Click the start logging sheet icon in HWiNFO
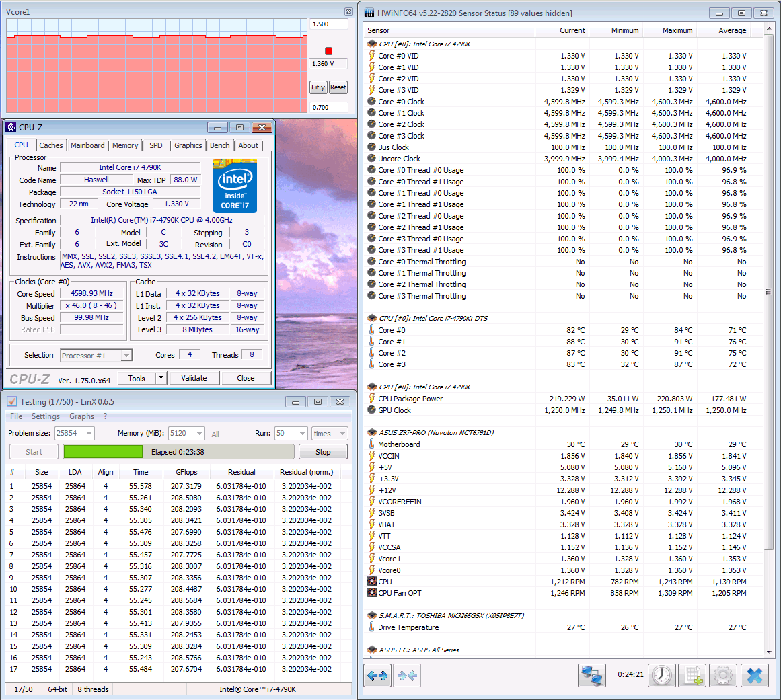 pos(692,676)
